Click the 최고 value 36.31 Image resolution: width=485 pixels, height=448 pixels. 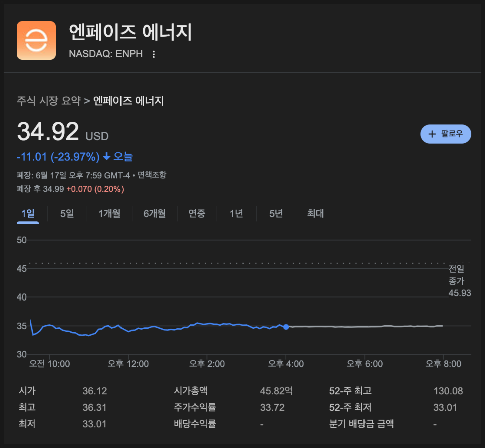[x=94, y=408]
